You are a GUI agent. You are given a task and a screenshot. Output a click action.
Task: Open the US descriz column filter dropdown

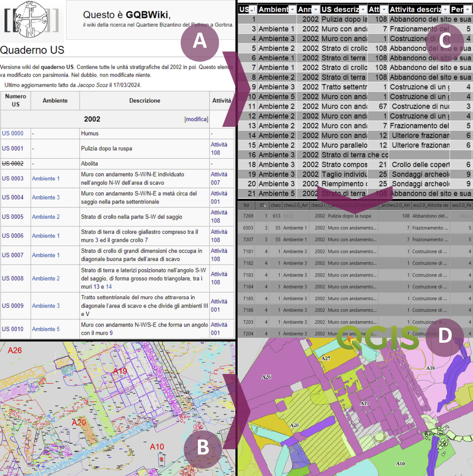[x=363, y=10]
